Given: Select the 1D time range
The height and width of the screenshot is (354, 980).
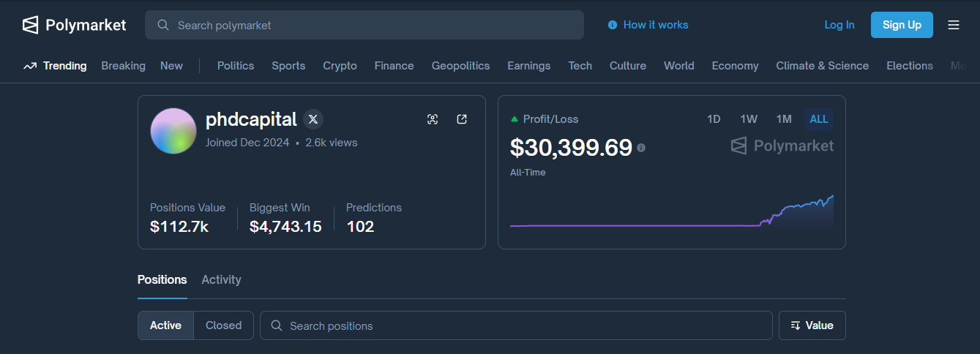Looking at the screenshot, I should pyautogui.click(x=714, y=119).
